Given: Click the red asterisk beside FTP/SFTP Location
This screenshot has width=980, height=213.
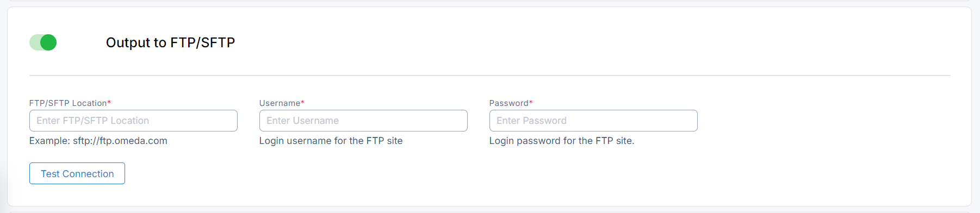Looking at the screenshot, I should pyautogui.click(x=109, y=102).
